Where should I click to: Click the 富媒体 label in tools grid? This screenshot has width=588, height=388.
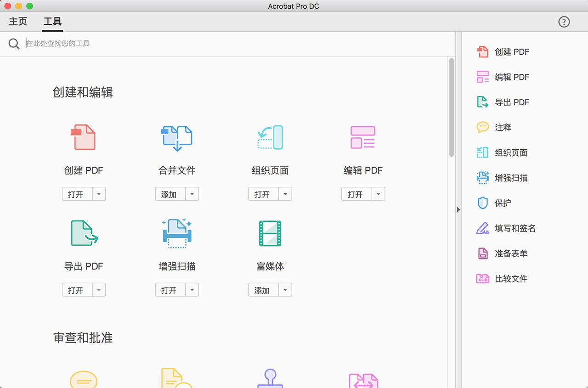point(270,266)
